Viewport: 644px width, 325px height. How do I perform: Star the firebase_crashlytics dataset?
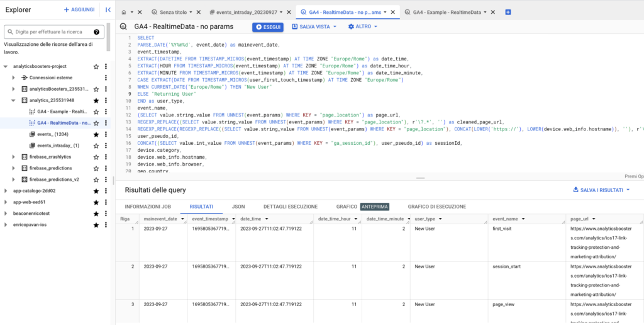click(96, 157)
